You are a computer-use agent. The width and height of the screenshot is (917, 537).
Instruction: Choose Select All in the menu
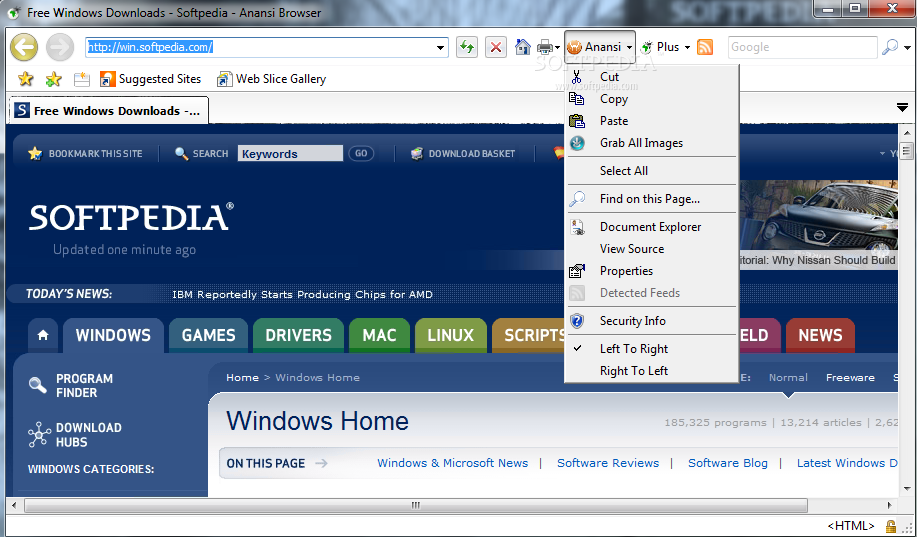pyautogui.click(x=651, y=171)
